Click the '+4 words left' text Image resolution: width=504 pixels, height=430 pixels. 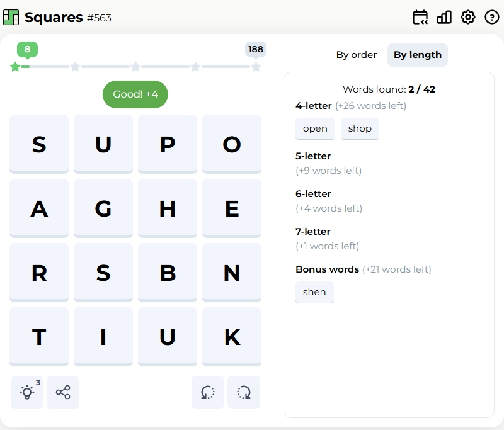click(329, 208)
